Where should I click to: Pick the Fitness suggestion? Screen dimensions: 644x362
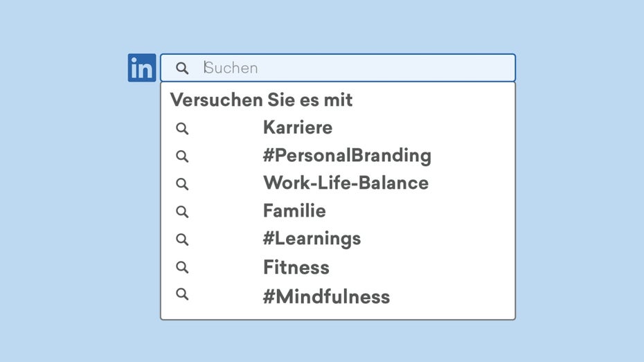click(x=296, y=267)
